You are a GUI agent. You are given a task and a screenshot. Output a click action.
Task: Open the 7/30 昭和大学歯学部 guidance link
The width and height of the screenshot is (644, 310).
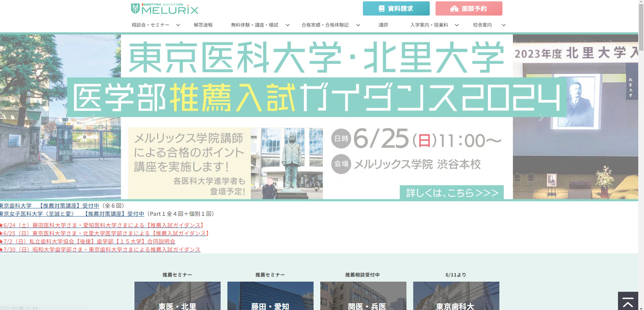pos(100,250)
